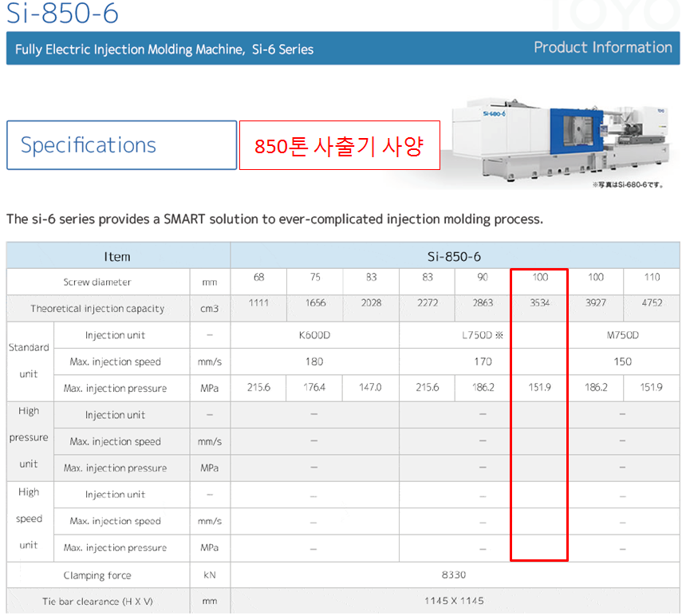Viewport: 682px width, 616px height.
Task: Click clamping force value 8330
Action: click(x=454, y=575)
